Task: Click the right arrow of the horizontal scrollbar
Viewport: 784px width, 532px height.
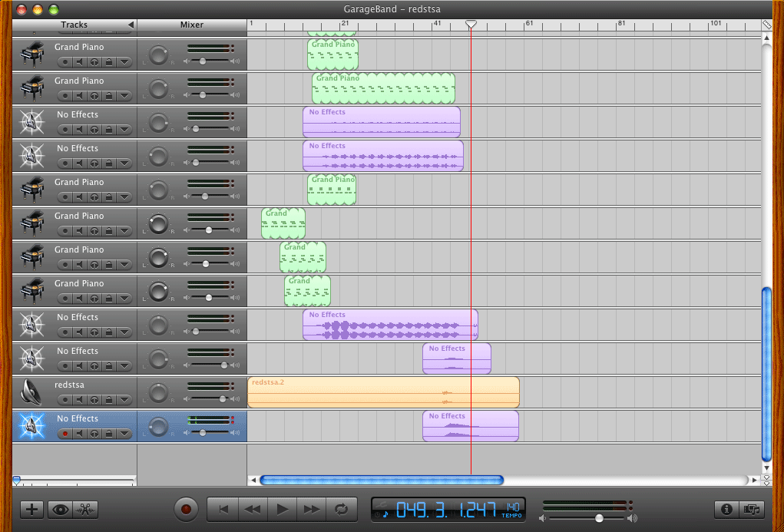Action: click(754, 481)
